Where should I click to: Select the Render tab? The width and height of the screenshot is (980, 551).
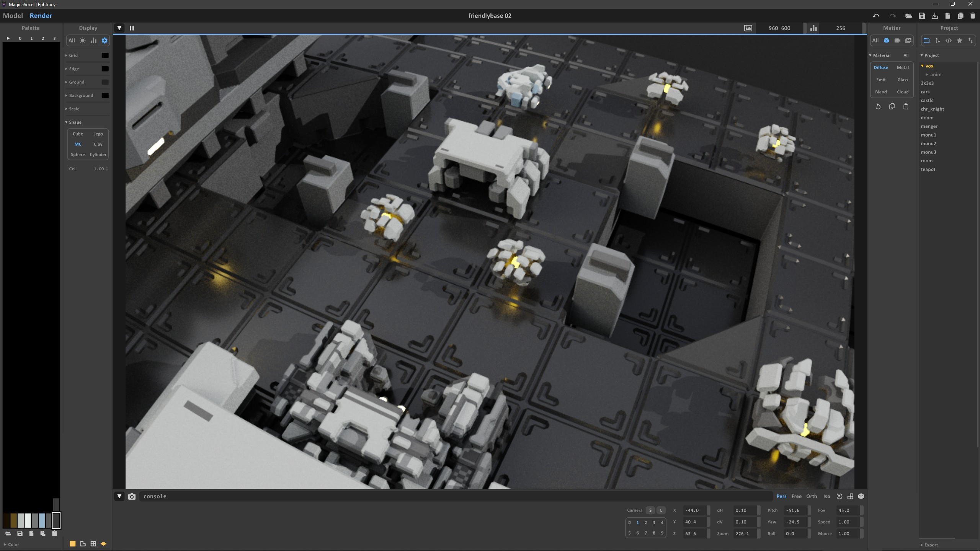41,16
